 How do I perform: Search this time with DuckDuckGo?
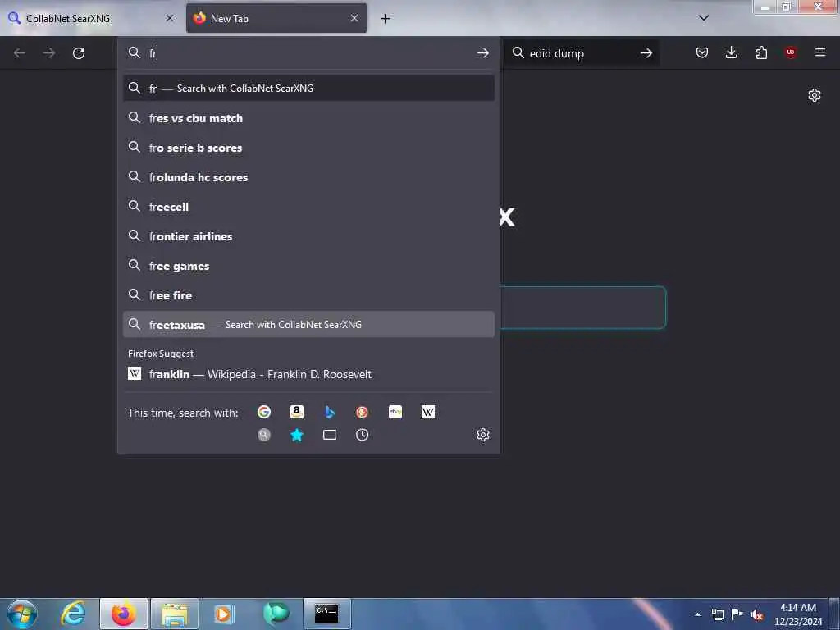coord(362,412)
